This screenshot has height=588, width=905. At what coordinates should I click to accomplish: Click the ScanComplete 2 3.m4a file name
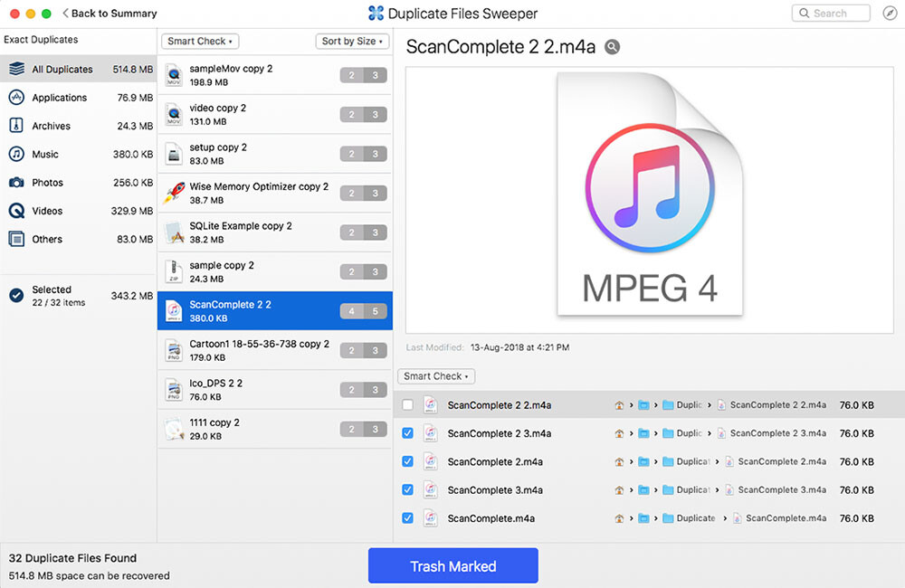(500, 433)
